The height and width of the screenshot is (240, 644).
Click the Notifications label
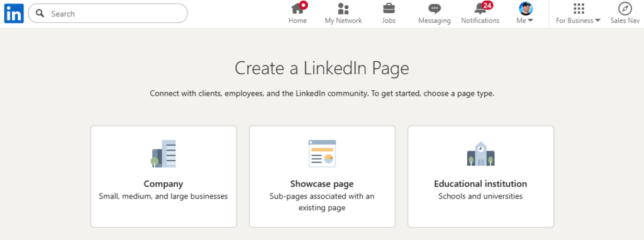480,21
